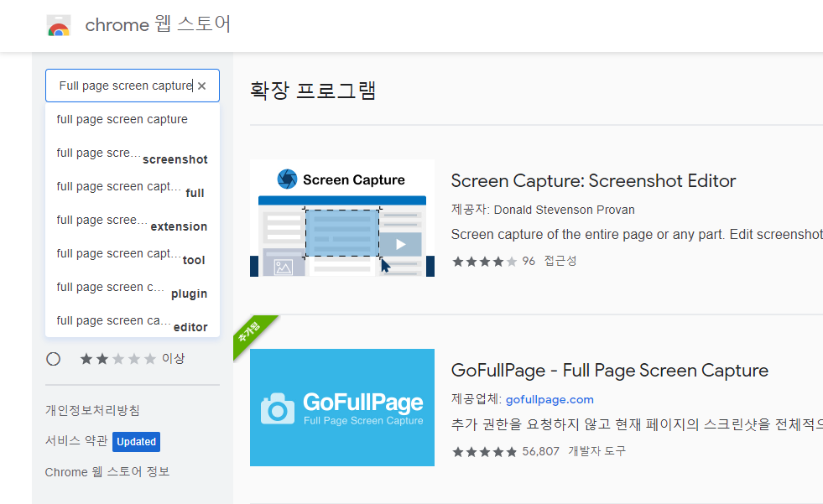Viewport: 823px width, 504px height.
Task: Visit the gofullpage.com provider link
Action: pyautogui.click(x=550, y=400)
